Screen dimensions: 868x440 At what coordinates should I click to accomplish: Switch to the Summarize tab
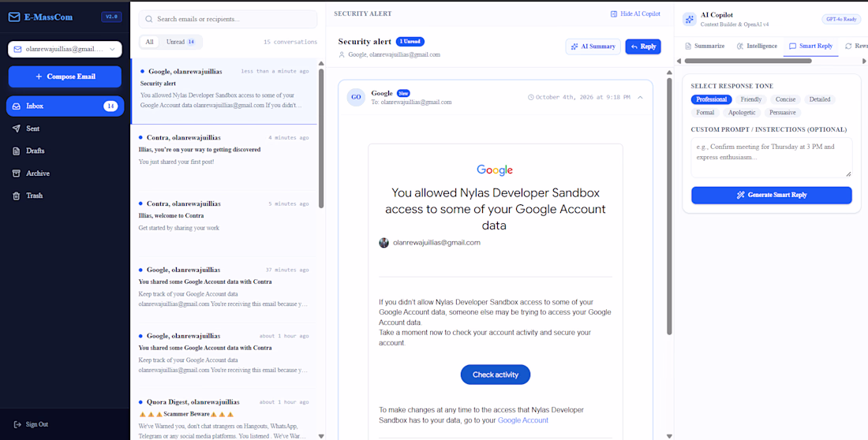click(704, 46)
